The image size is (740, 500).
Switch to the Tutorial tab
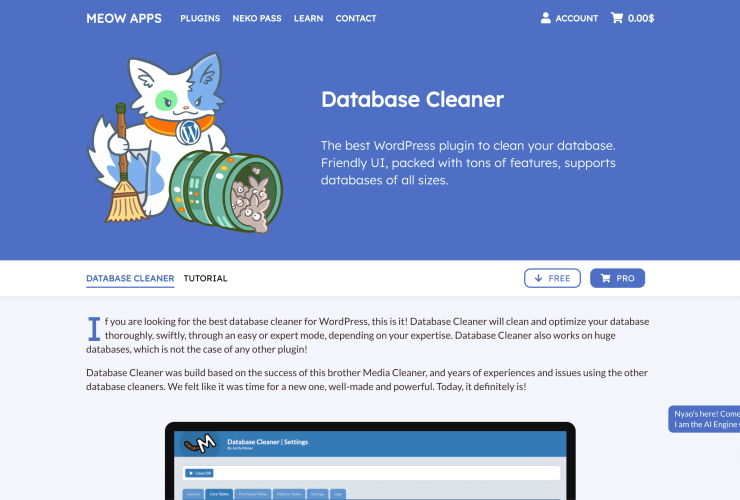click(x=205, y=278)
